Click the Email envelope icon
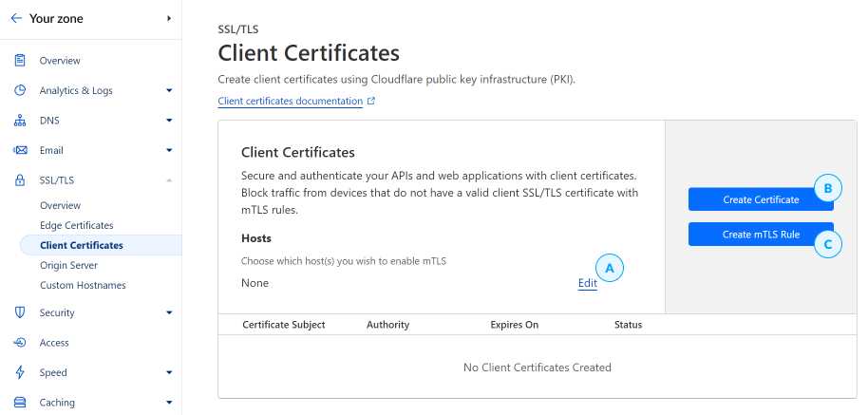 pos(20,150)
